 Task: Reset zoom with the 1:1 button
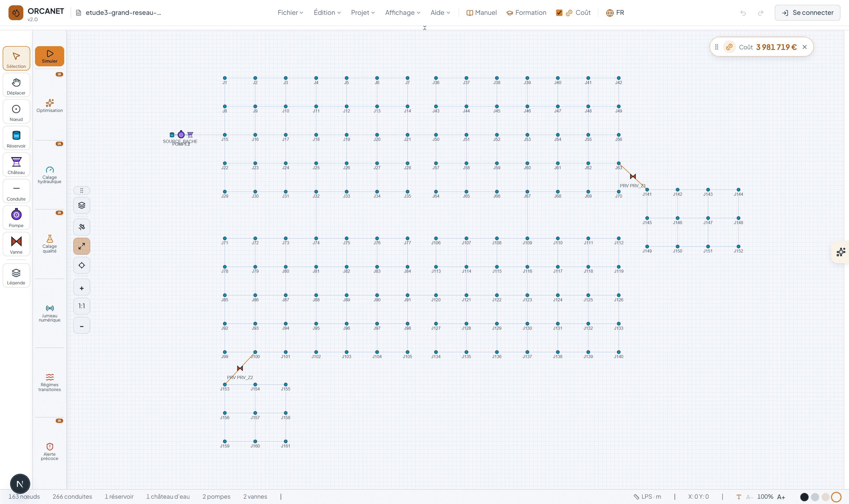(x=82, y=306)
